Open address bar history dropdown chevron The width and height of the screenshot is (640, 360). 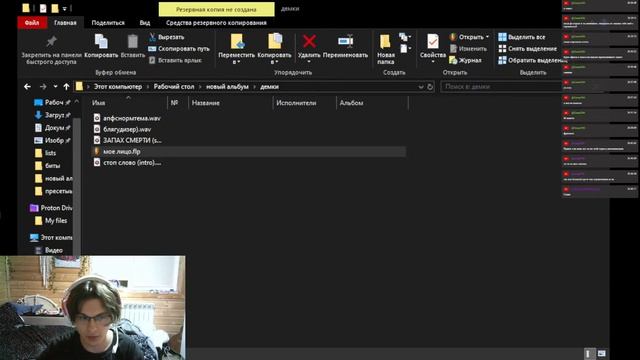point(421,87)
